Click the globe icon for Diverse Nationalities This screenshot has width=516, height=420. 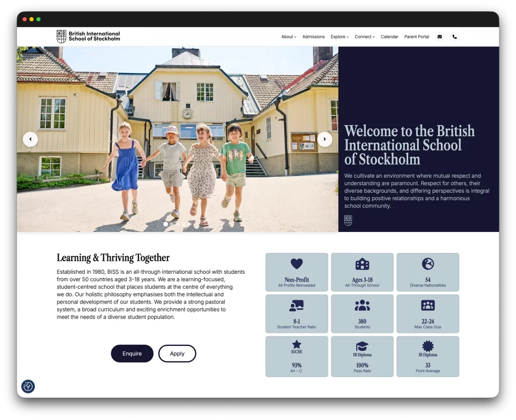point(428,264)
